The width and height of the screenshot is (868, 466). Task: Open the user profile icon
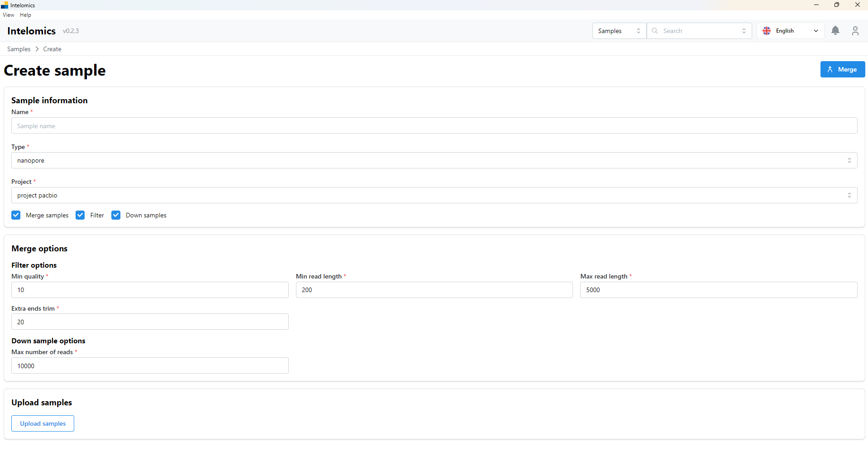[x=855, y=31]
